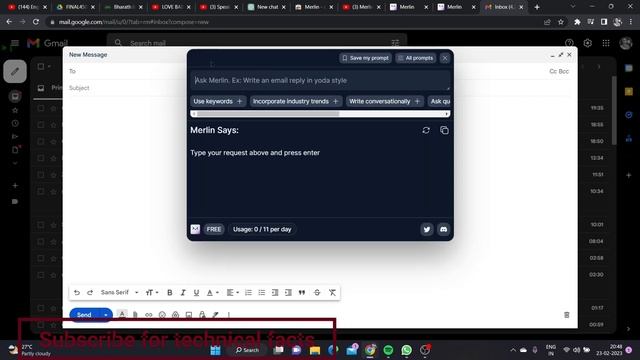Toggle underline formatting
The width and height of the screenshot is (640, 360).
click(x=196, y=293)
